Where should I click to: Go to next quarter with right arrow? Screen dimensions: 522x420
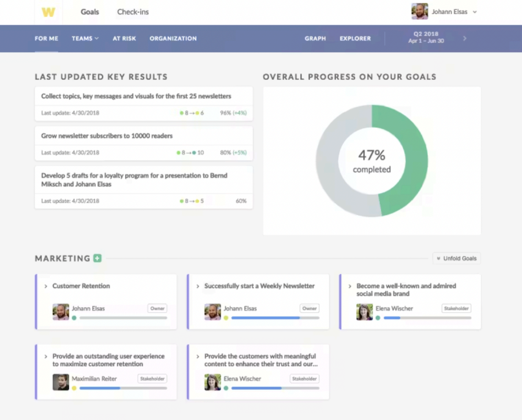pyautogui.click(x=465, y=38)
